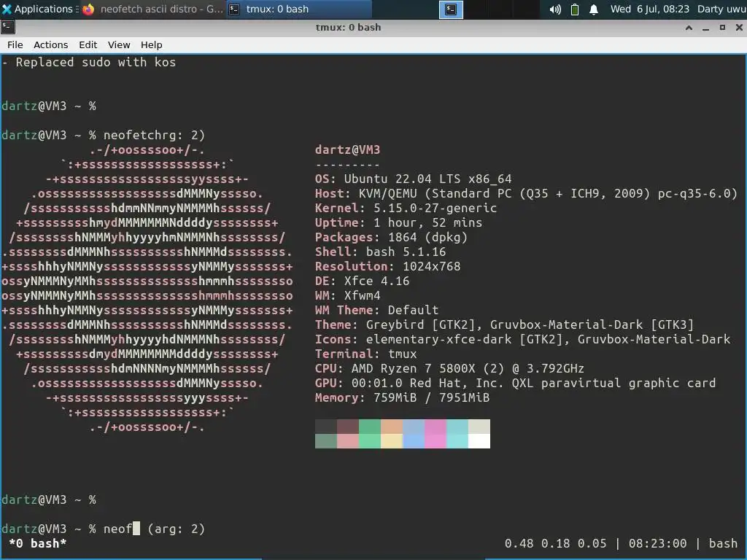Image resolution: width=747 pixels, height=560 pixels.
Task: Open the clock showing Wed 6 Jul, 08:23
Action: click(650, 9)
